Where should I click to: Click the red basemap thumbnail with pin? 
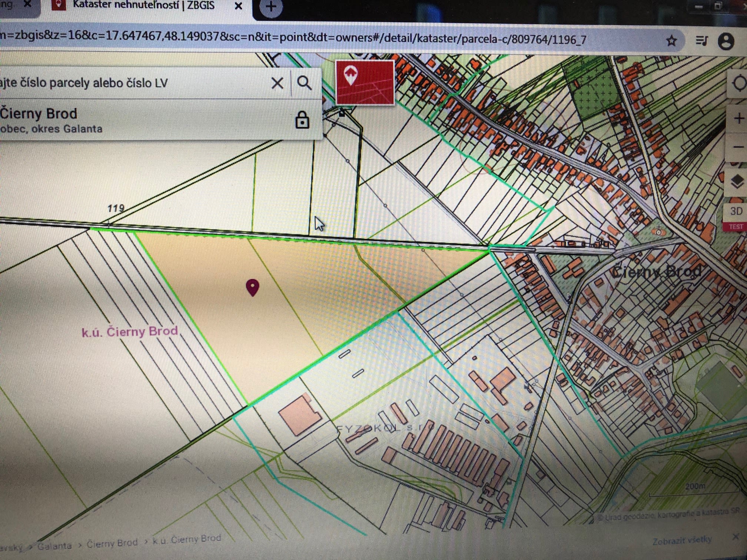[x=365, y=82]
